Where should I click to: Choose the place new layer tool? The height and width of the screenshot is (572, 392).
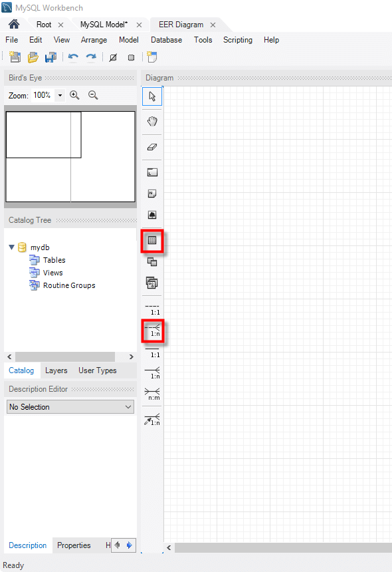click(x=152, y=172)
